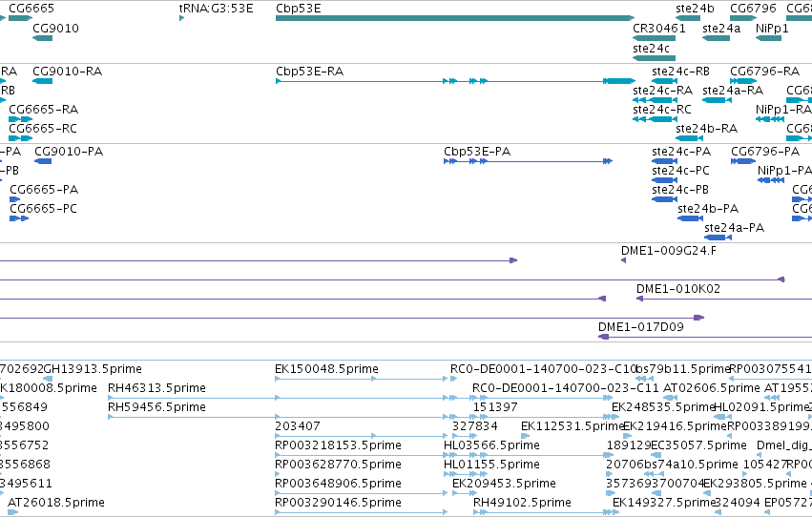Click the CG9010 gene label
Viewport: 812px width, 517px height.
pos(56,29)
